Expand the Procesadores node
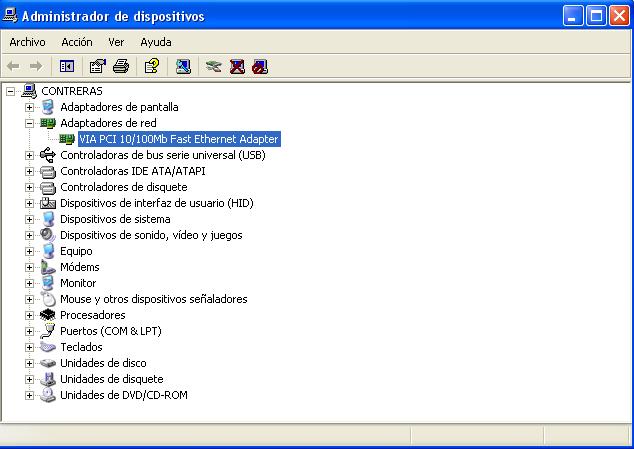Screen dimensions: 634x449 29,315
